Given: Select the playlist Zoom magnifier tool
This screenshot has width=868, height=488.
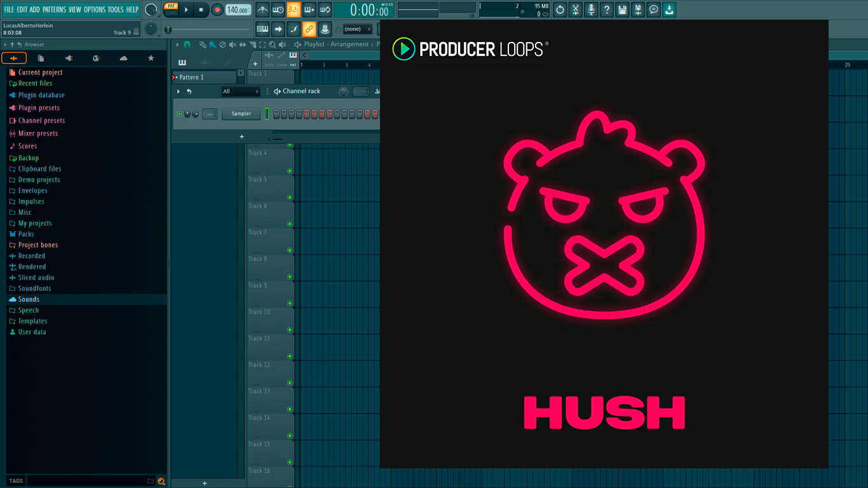Looking at the screenshot, I should (x=272, y=44).
